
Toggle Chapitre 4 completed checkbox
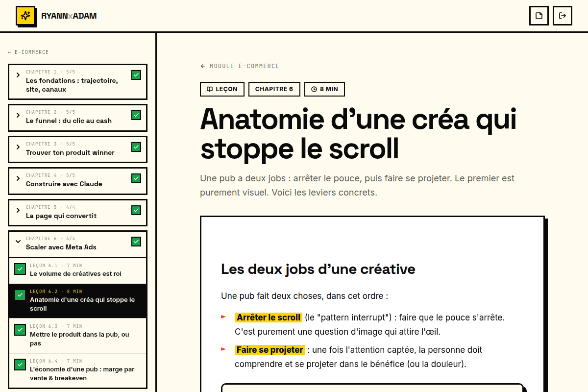[x=136, y=178]
